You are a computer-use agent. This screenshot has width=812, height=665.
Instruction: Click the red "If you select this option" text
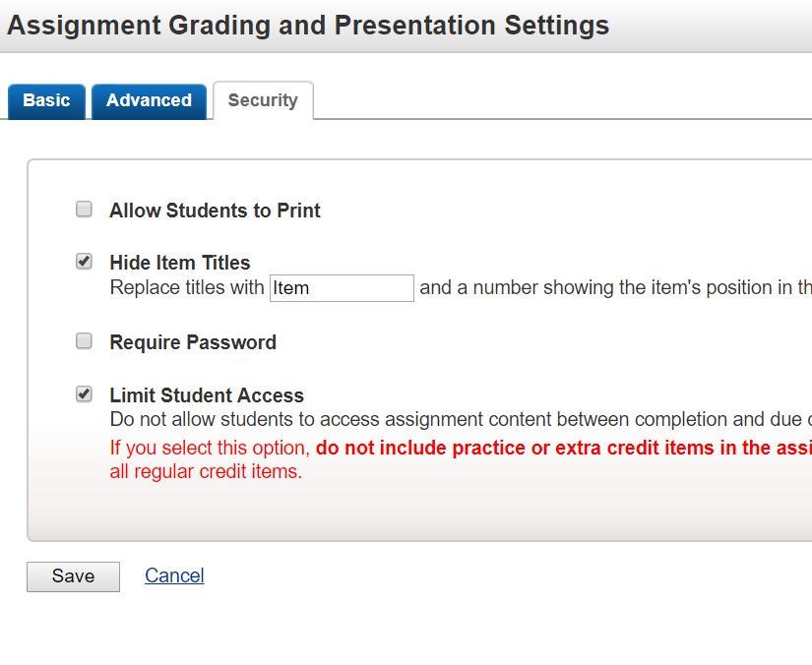210,449
